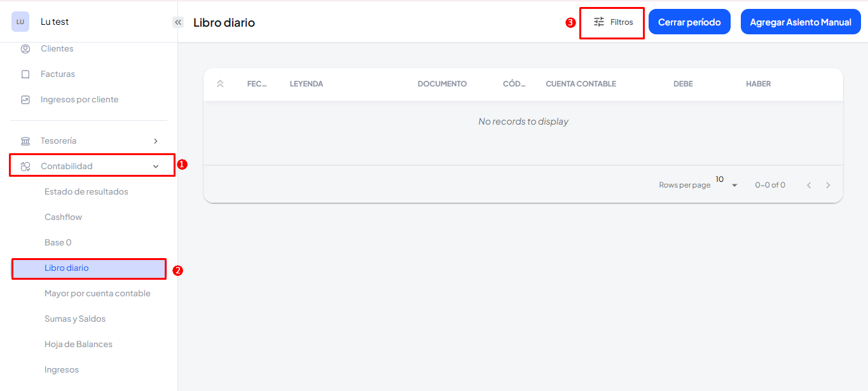Click the Clientes person icon
Image resolution: width=868 pixels, height=391 pixels.
click(x=25, y=49)
